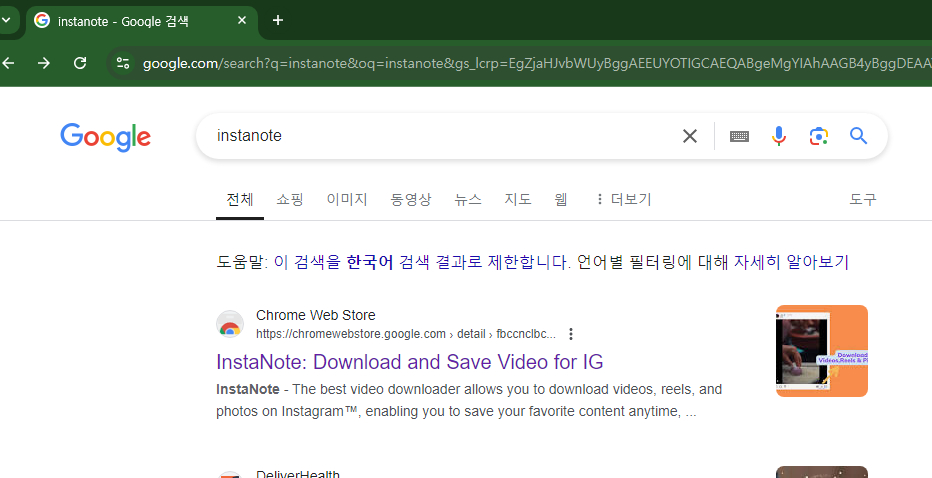Switch to the 지도 tab
Viewport: 932px width, 478px height.
[x=518, y=200]
